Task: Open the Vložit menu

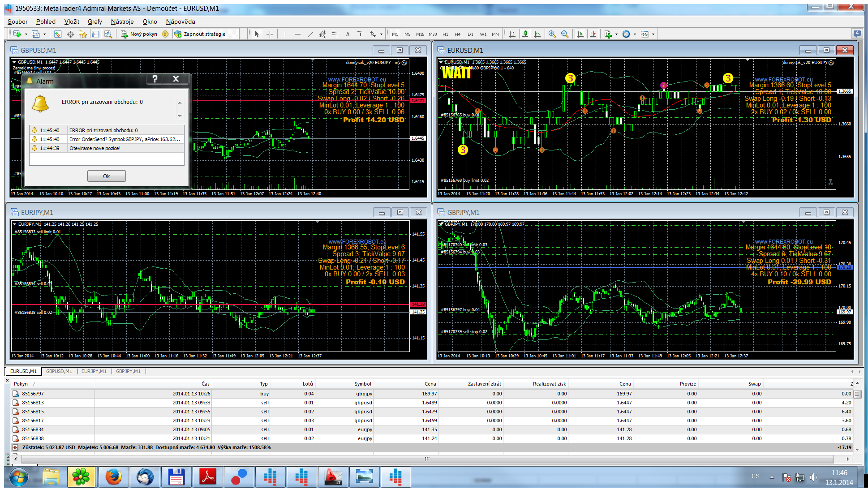Action: (x=72, y=21)
